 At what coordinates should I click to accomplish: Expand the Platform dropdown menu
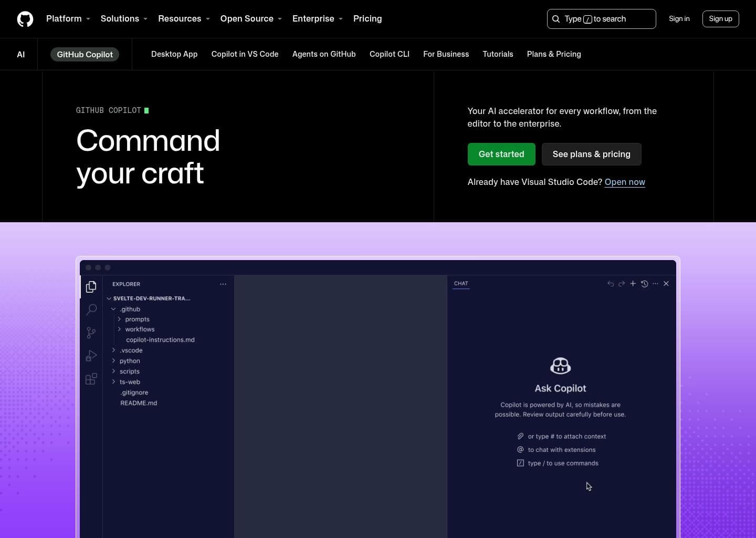68,19
